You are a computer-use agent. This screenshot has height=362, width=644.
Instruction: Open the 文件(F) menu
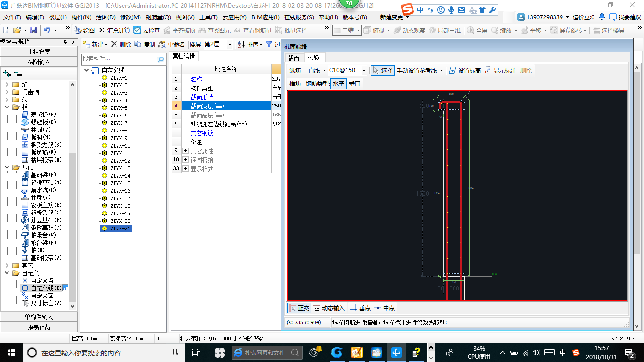tap(12, 17)
